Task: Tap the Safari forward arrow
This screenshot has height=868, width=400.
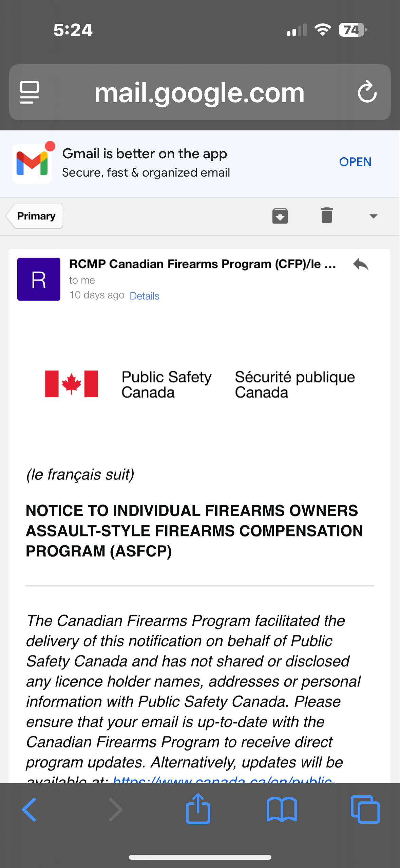Action: point(115,810)
